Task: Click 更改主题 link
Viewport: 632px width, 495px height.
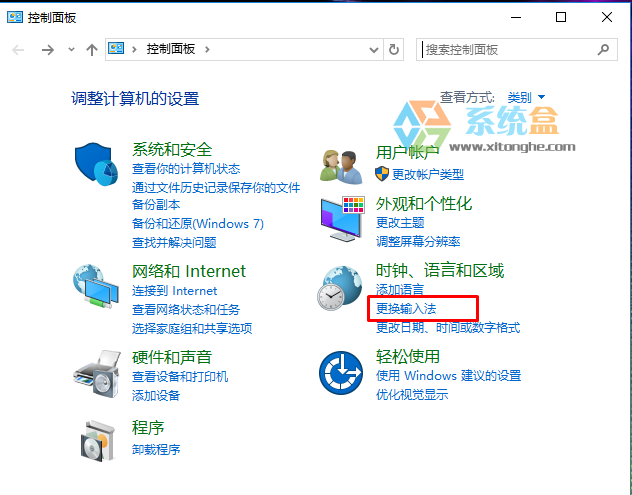Action: (x=400, y=222)
